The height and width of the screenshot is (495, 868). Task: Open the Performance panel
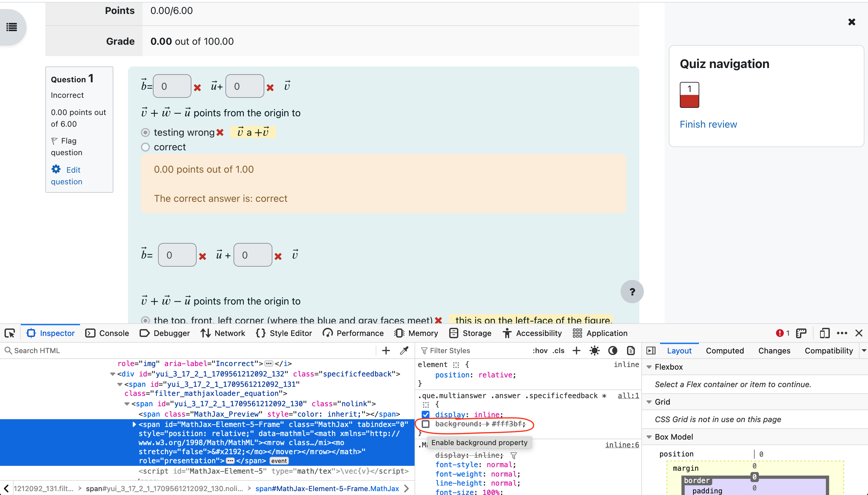(x=353, y=333)
